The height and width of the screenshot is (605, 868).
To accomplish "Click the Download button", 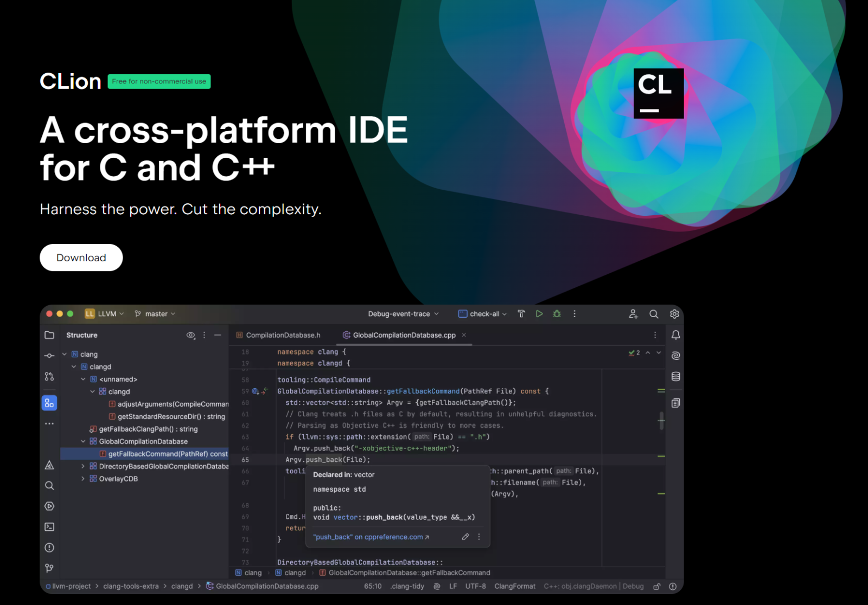I will pyautogui.click(x=81, y=258).
